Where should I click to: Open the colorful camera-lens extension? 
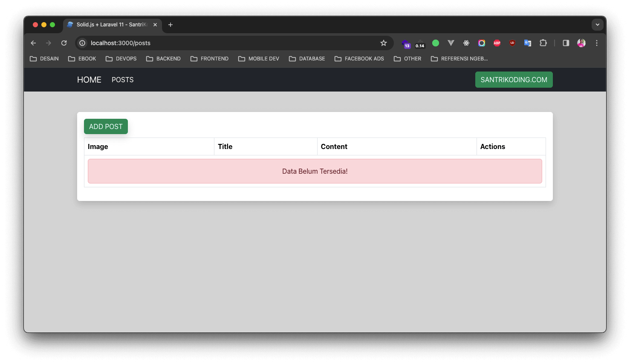pos(482,43)
